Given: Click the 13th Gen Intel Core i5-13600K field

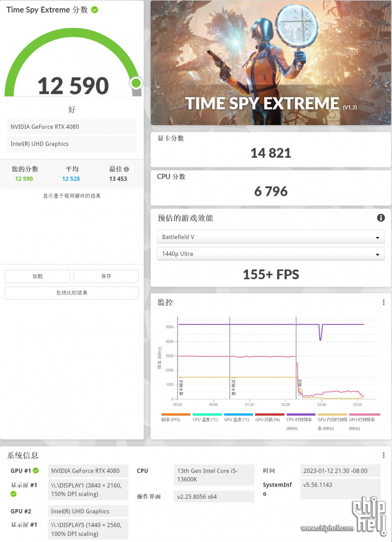Looking at the screenshot, I should click(214, 475).
